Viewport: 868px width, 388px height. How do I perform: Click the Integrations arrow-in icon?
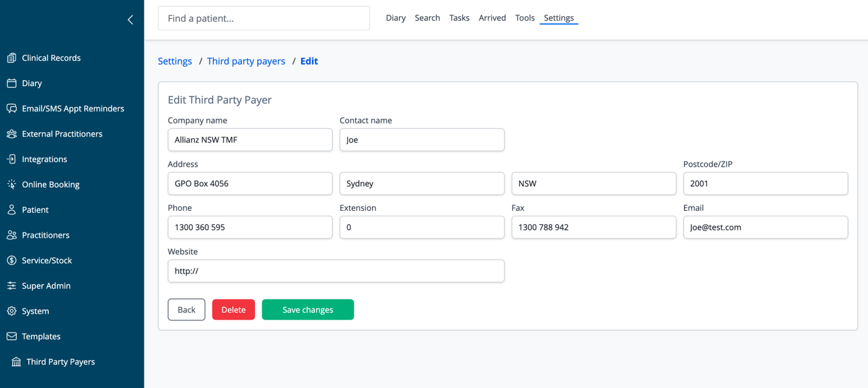click(11, 159)
